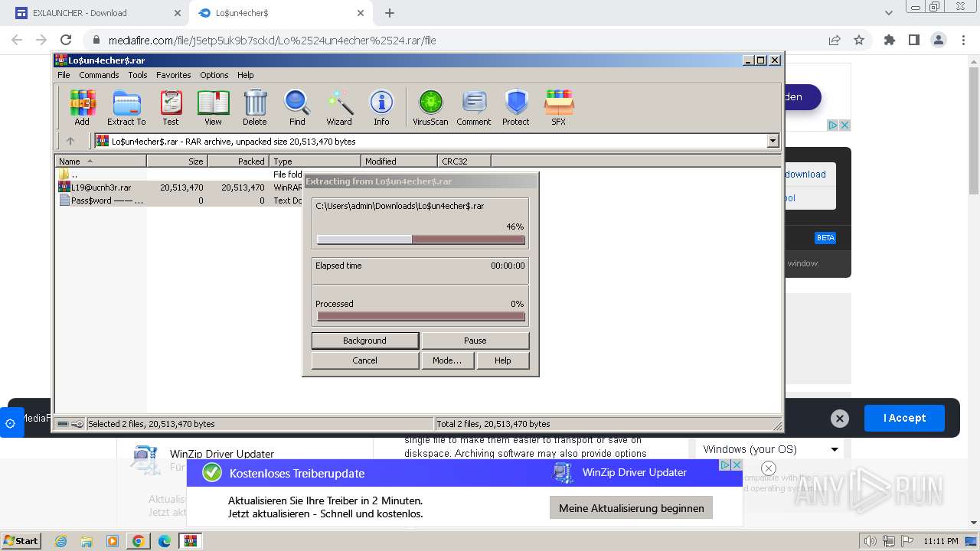
Task: Click the taskbar volume speaker icon
Action: pos(871,541)
